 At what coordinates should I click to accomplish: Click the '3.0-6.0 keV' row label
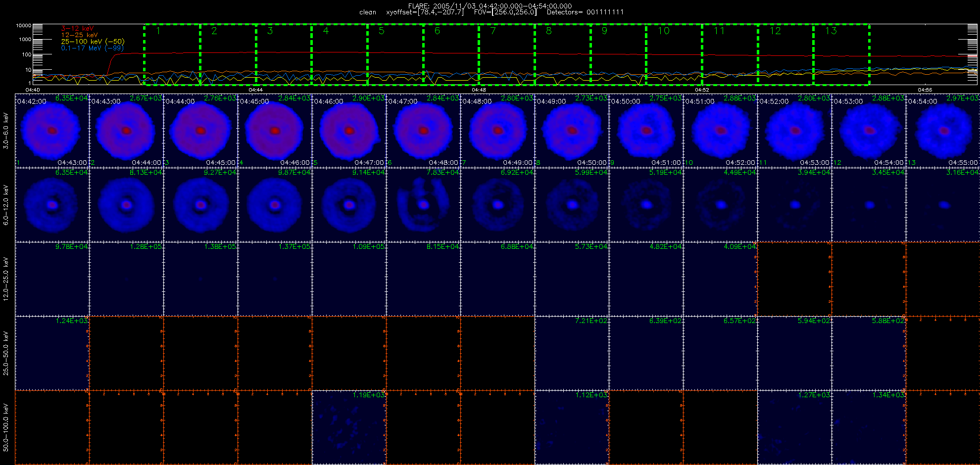tap(6, 131)
